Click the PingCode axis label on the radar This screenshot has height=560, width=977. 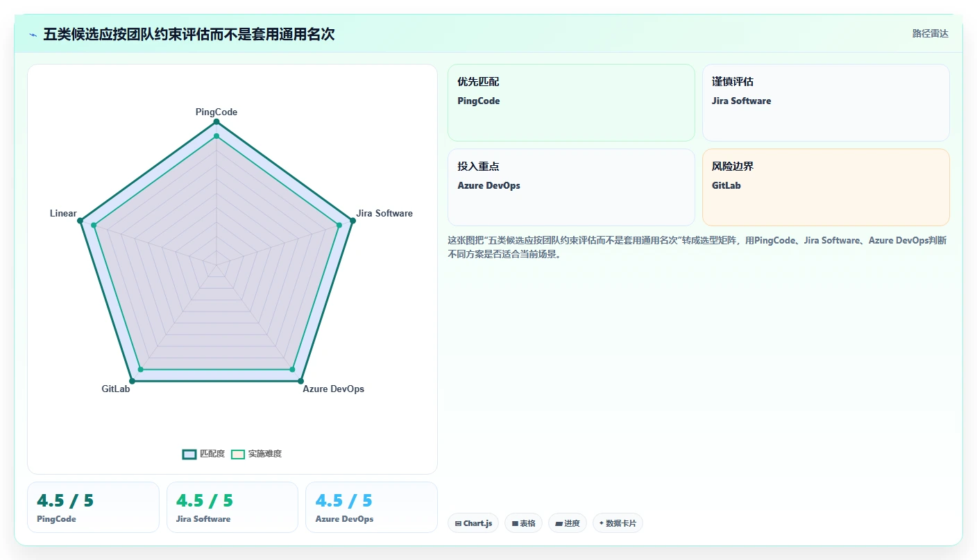[216, 112]
